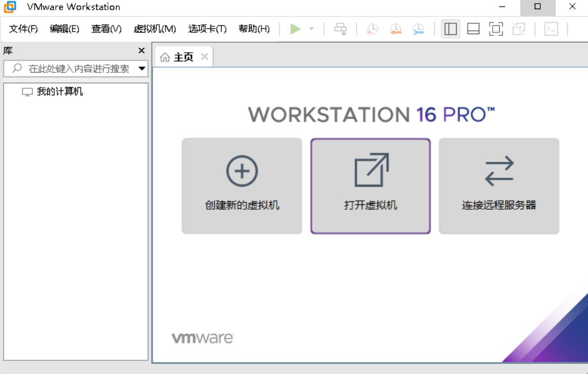Enter full screen mode icon
Image resolution: width=588 pixels, height=374 pixels.
[496, 29]
